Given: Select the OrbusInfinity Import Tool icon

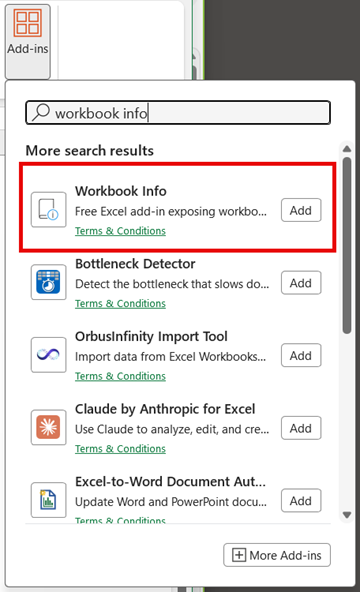Looking at the screenshot, I should (x=49, y=355).
